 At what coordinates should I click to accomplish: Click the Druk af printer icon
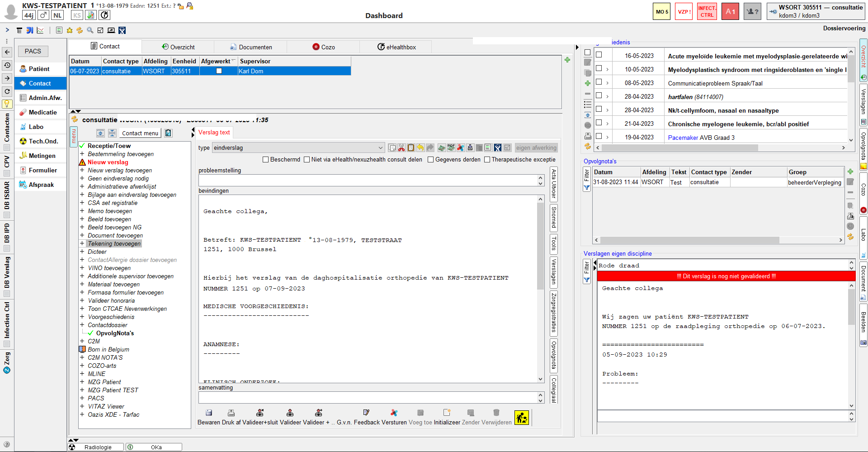click(231, 413)
